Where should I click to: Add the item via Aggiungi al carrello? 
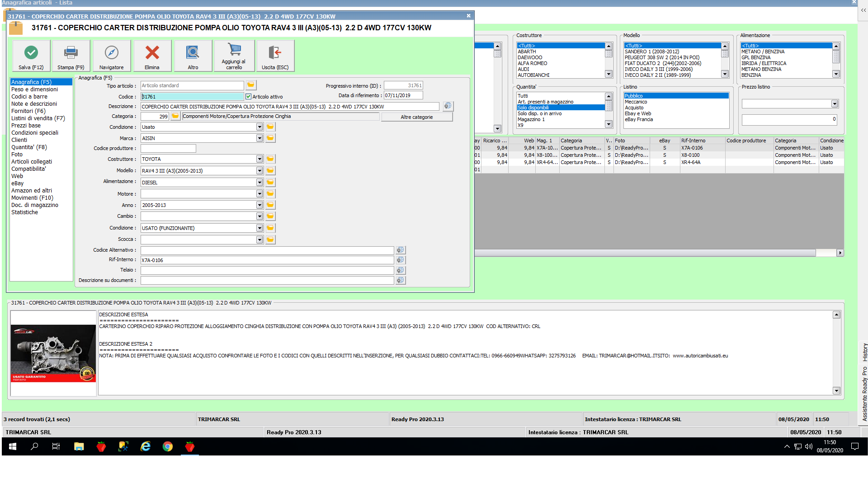click(x=234, y=56)
